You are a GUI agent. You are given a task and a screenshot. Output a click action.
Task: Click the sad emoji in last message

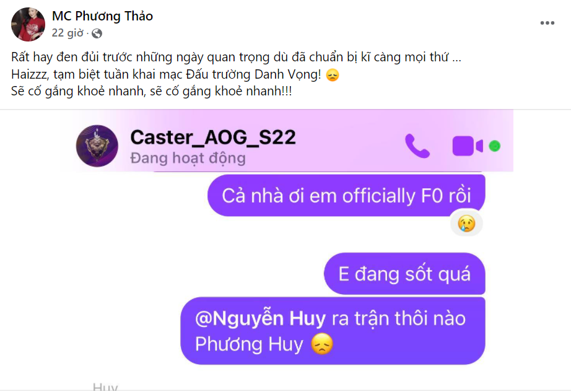pos(322,344)
